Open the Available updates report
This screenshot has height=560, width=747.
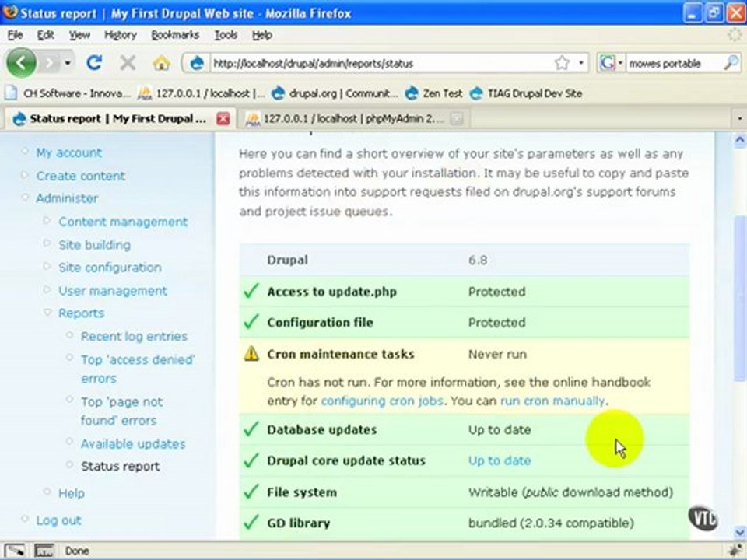[x=133, y=444]
